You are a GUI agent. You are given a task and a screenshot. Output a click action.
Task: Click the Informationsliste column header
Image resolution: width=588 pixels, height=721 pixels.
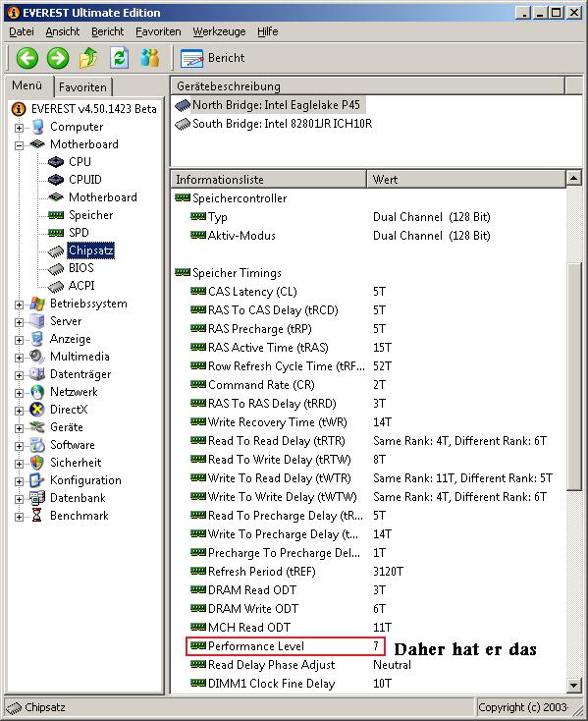(x=268, y=180)
